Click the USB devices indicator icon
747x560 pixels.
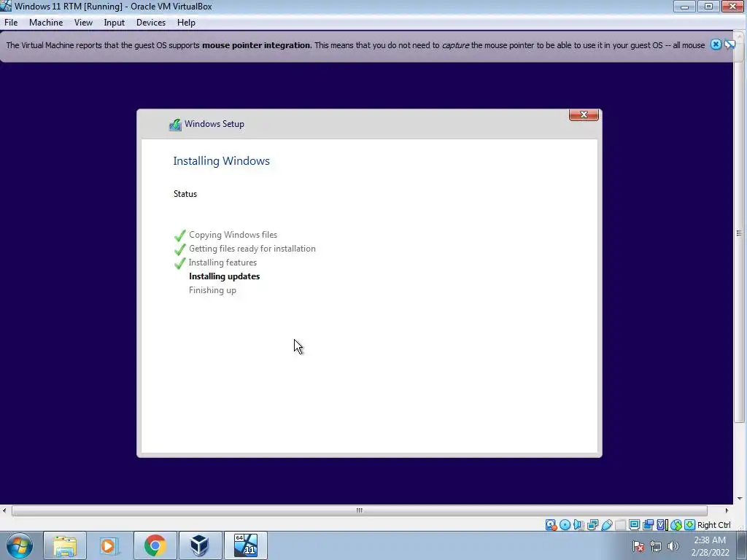click(606, 525)
